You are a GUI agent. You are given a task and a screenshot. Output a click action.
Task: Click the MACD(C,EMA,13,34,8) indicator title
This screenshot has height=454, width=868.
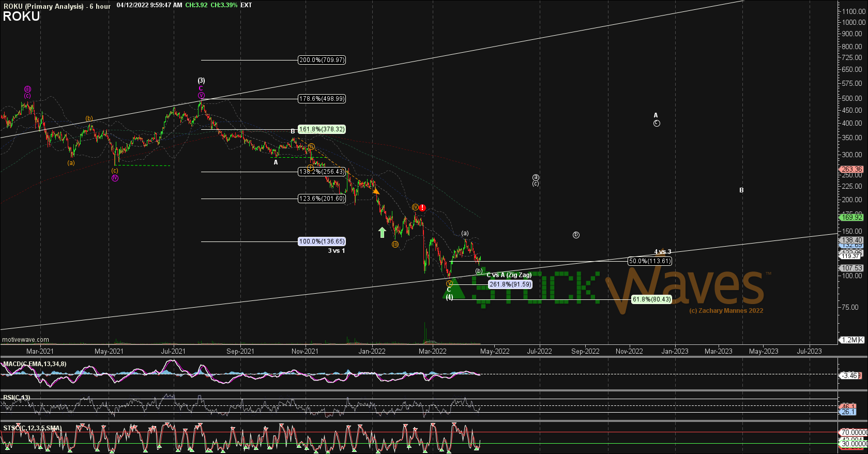[x=35, y=364]
